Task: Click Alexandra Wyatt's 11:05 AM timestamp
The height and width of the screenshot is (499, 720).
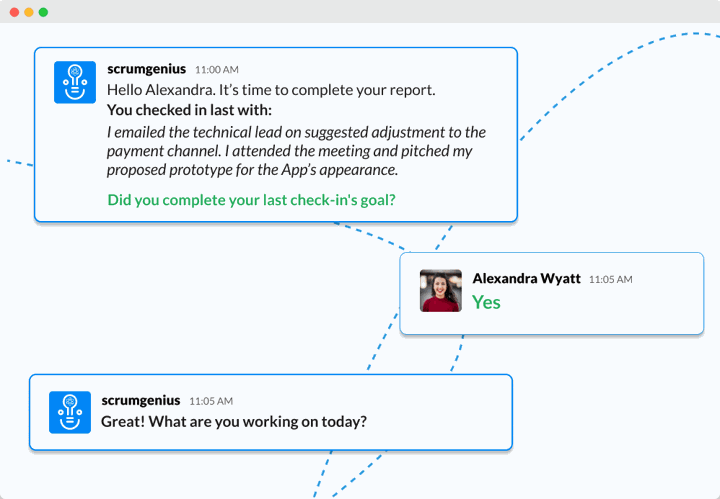Action: [611, 280]
